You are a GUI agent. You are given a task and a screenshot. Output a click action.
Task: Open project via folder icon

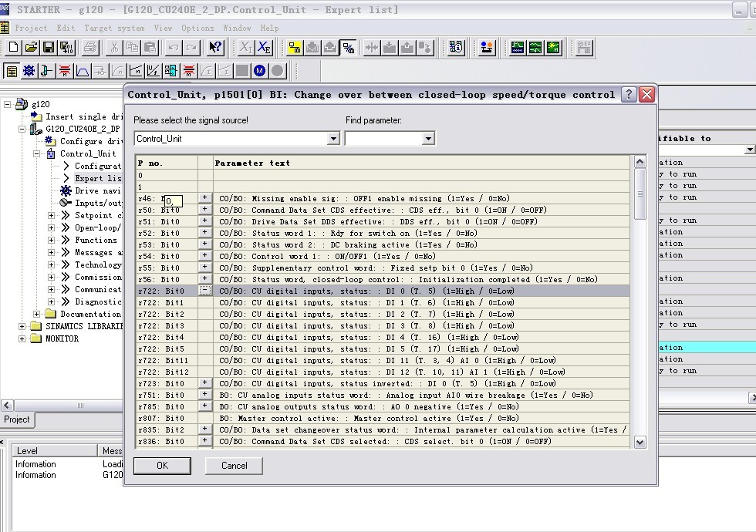pos(31,47)
